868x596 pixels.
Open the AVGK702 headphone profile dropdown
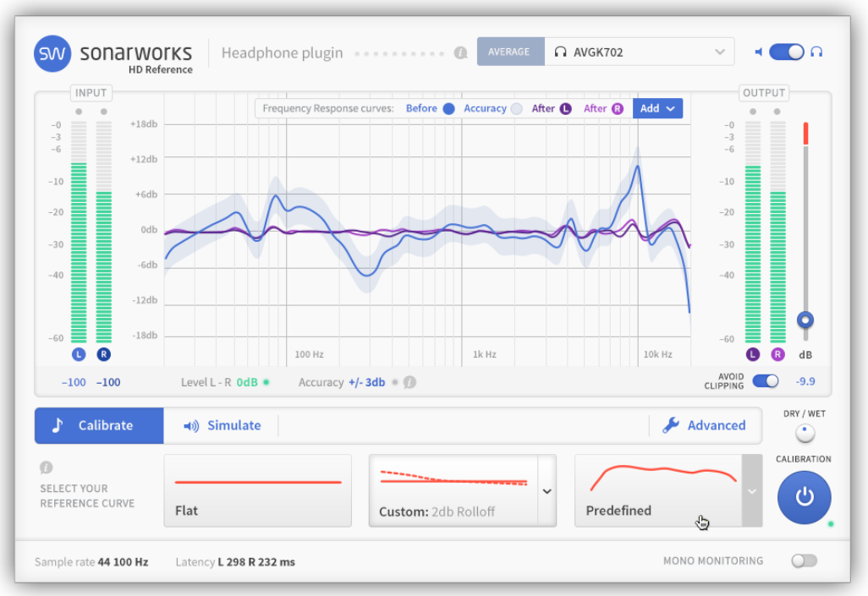click(x=640, y=52)
